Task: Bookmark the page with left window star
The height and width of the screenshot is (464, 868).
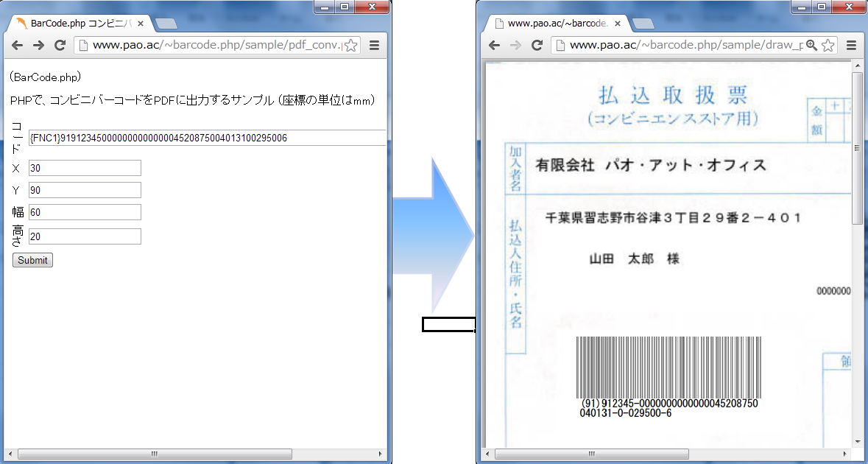Action: pos(351,46)
